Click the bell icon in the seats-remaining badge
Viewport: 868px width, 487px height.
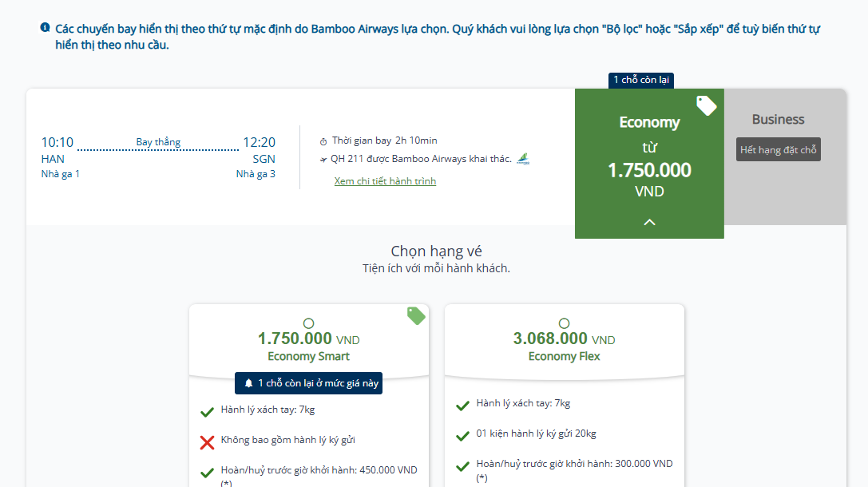(248, 383)
